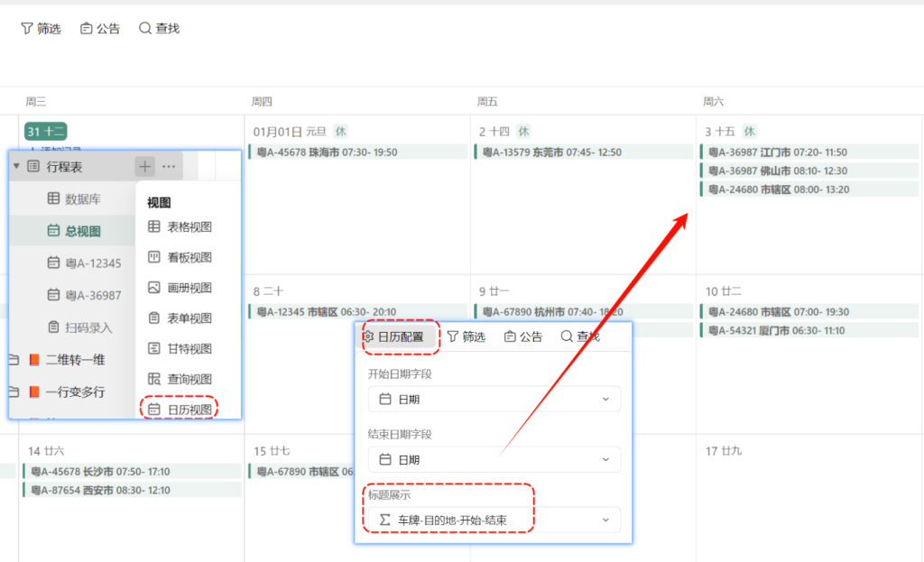Open the 一行变多行 folder
The height and width of the screenshot is (562, 924).
pos(67,392)
